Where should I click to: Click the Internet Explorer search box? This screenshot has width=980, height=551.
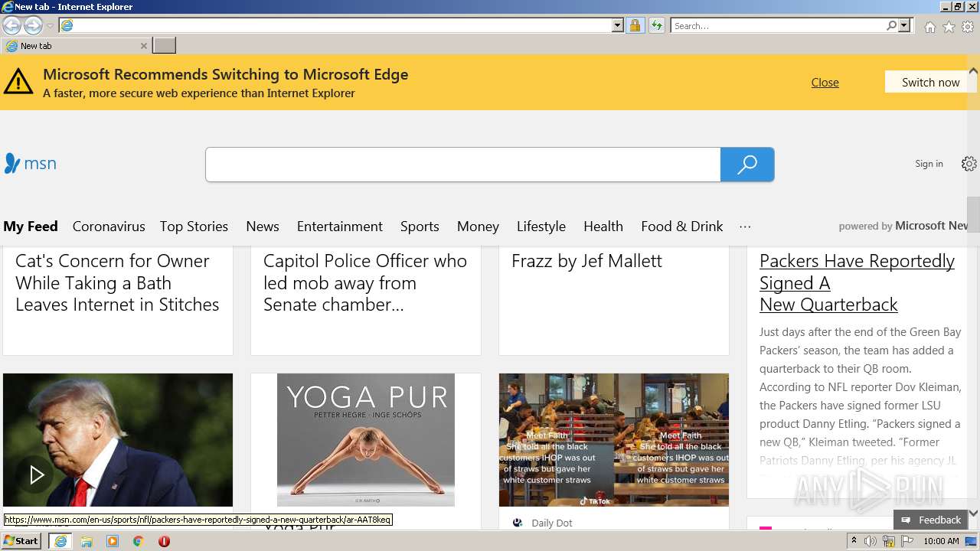click(x=778, y=25)
